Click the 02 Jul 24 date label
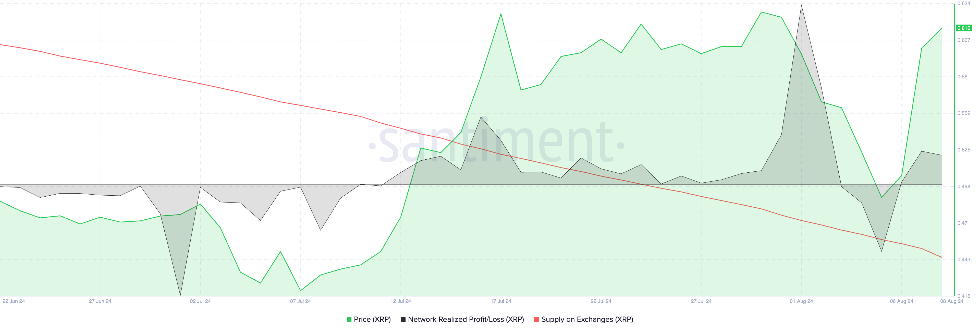Image resolution: width=980 pixels, height=332 pixels. tap(200, 301)
